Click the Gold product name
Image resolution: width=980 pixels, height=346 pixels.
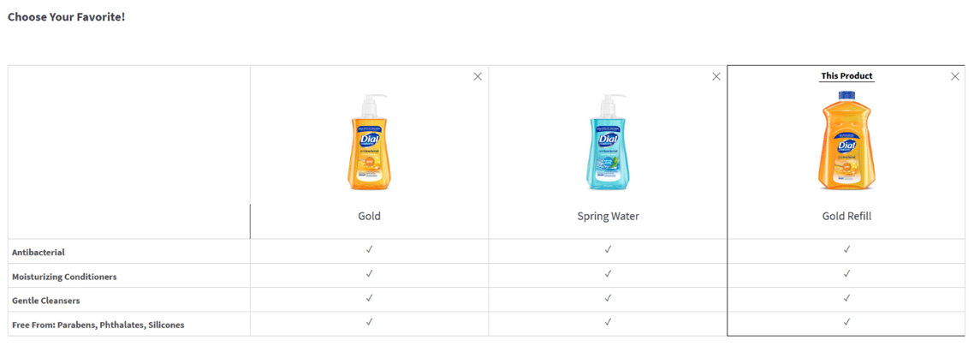pos(370,216)
